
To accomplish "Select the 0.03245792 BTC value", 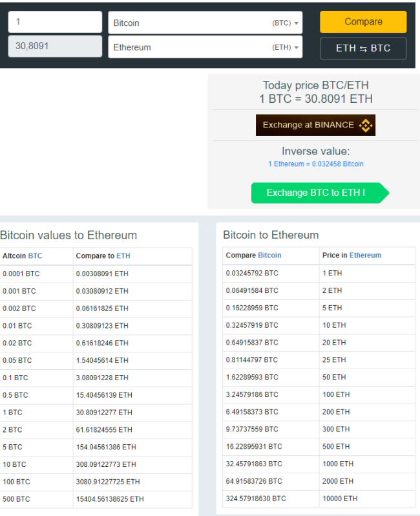I will (252, 273).
